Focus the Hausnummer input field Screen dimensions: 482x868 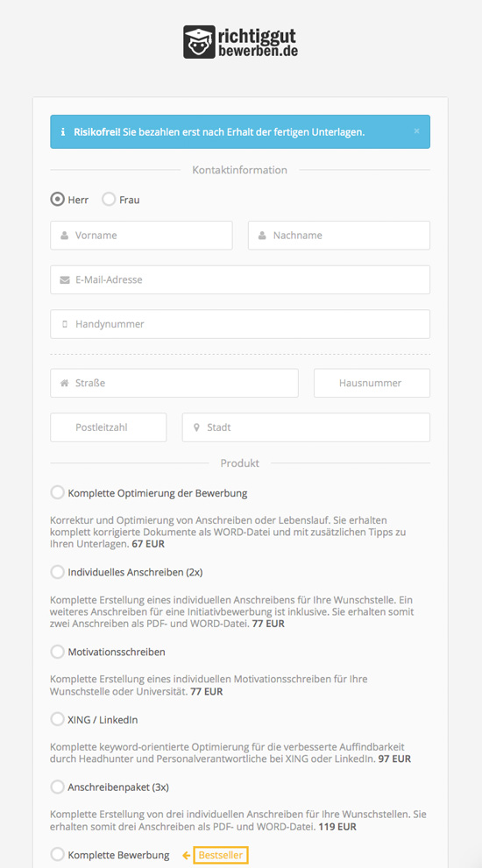click(x=372, y=383)
